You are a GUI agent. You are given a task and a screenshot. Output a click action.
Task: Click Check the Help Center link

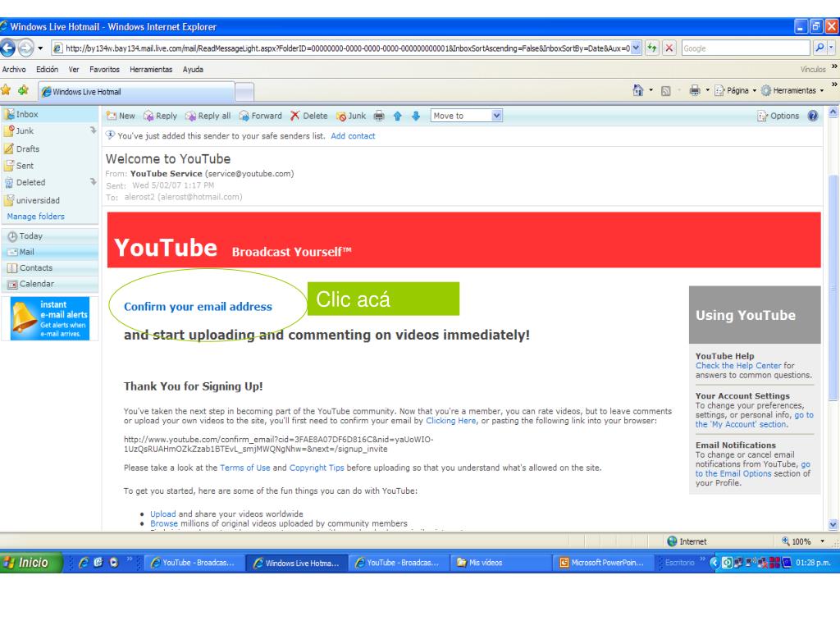[738, 365]
